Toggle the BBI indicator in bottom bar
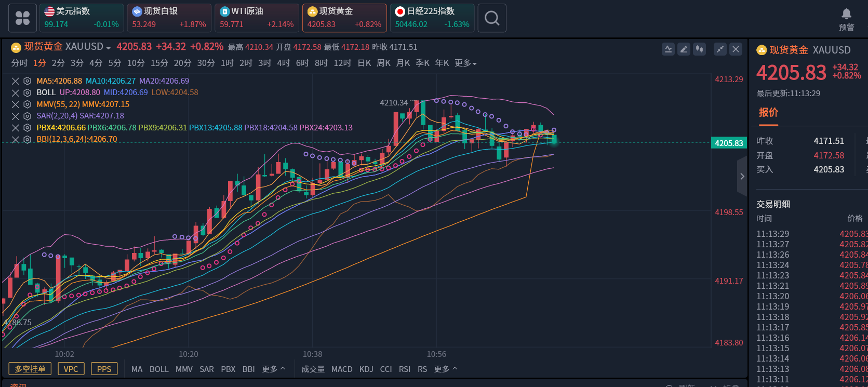868x387 pixels. point(248,369)
